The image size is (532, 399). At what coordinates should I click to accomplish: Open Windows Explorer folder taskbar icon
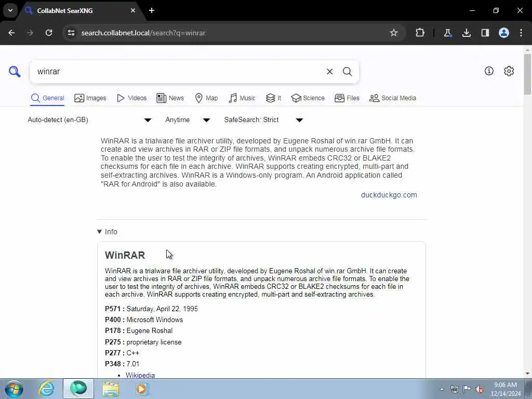[x=111, y=389]
